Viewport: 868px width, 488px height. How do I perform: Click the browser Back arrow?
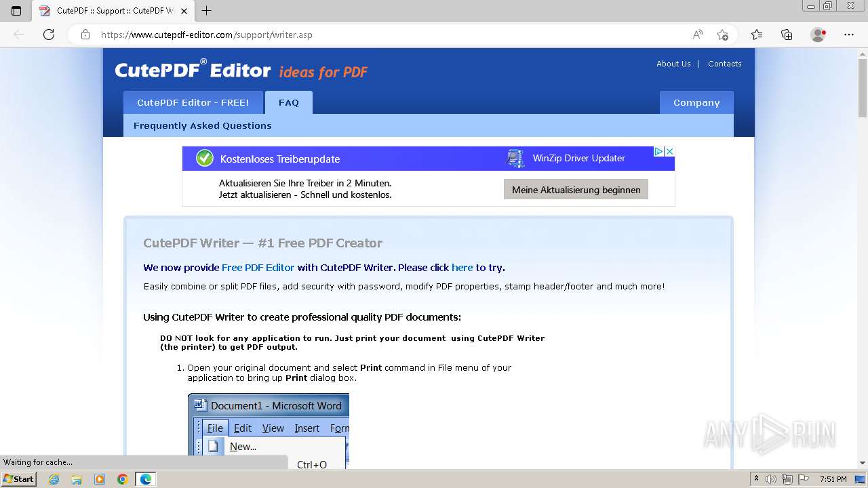pyautogui.click(x=19, y=35)
